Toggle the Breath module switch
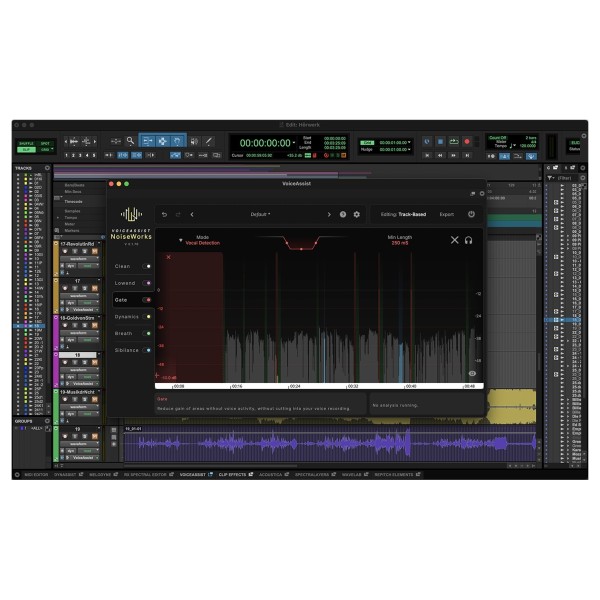 coord(147,334)
